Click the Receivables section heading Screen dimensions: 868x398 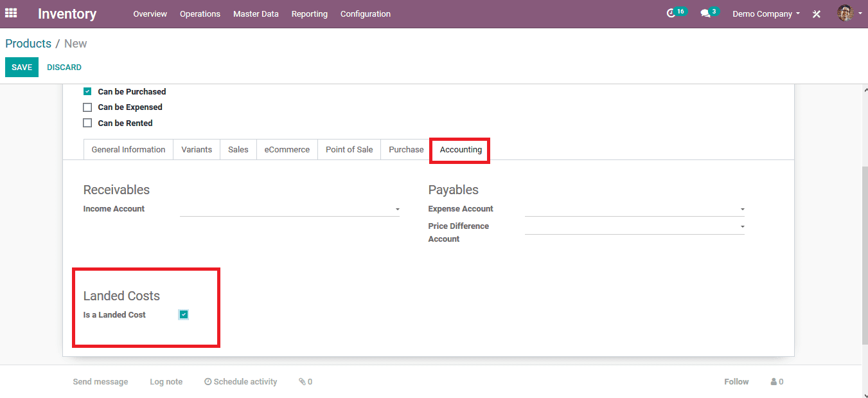pyautogui.click(x=116, y=190)
